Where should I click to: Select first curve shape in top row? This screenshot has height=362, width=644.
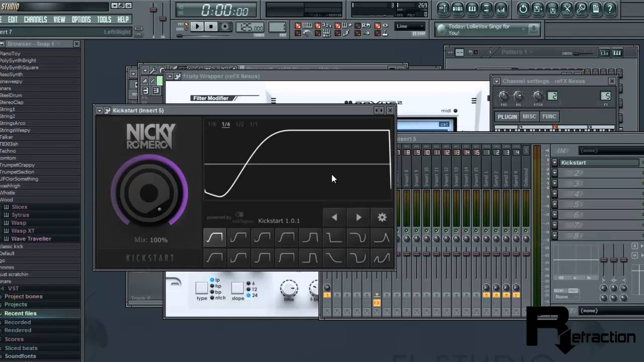coord(215,237)
